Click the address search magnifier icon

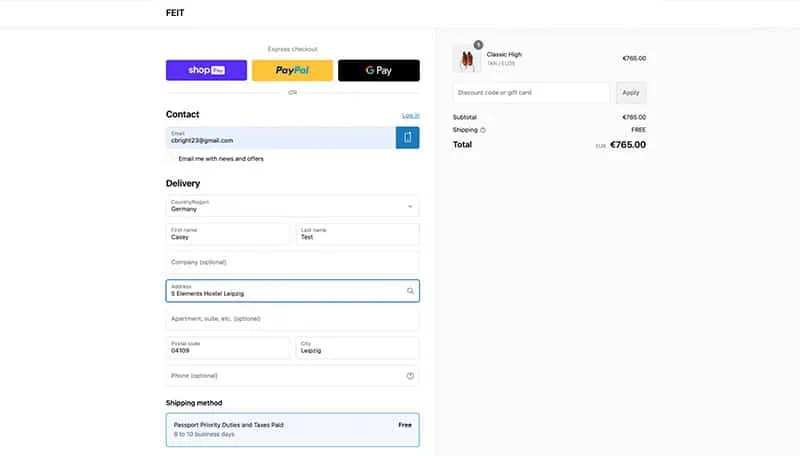(410, 291)
